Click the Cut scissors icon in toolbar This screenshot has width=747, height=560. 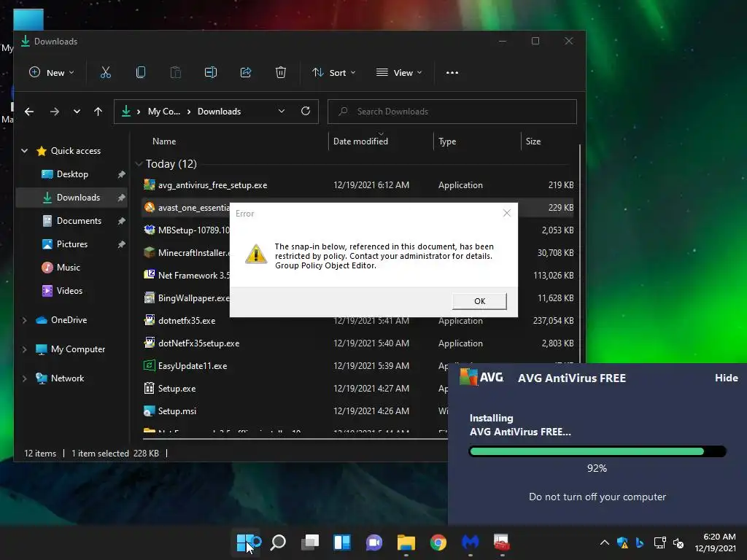coord(105,72)
